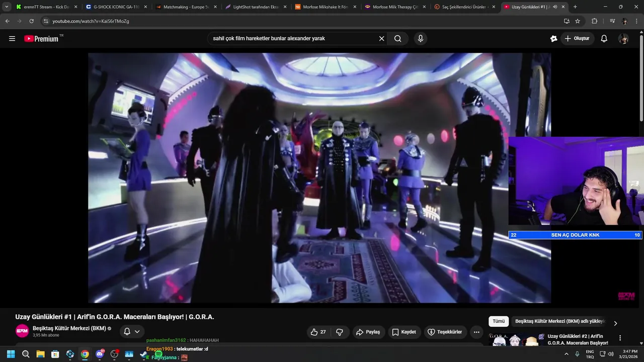Image resolution: width=644 pixels, height=362 pixels.
Task: Submit search with magnifier button
Action: [x=398, y=39]
